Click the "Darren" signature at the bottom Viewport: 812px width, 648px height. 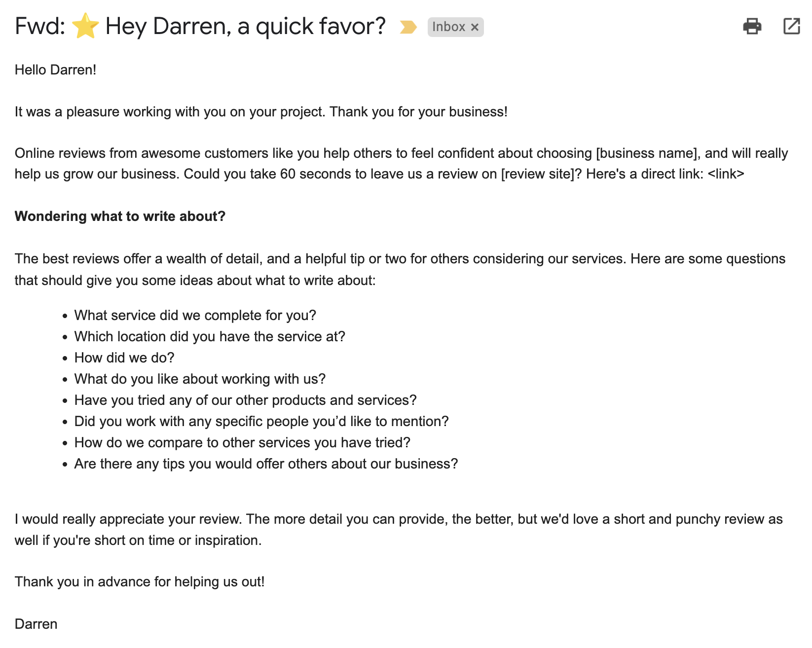(36, 624)
